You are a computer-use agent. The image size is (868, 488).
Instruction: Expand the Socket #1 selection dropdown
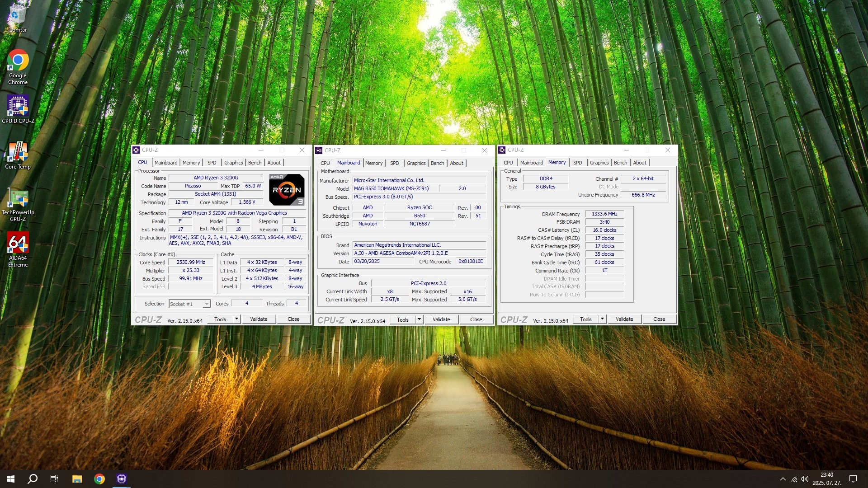(x=206, y=304)
